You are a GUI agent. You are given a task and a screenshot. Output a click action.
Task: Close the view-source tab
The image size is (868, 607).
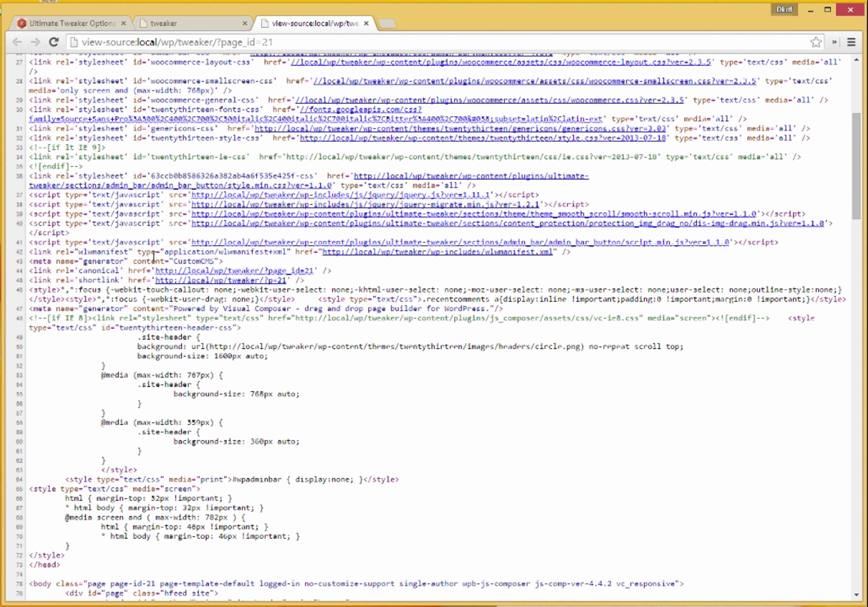click(366, 24)
